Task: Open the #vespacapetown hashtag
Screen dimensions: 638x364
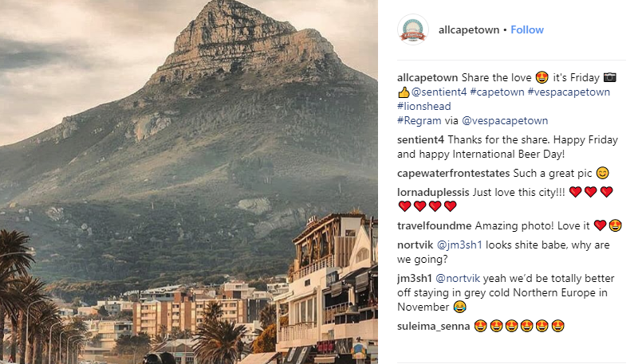Action: pyautogui.click(x=569, y=92)
